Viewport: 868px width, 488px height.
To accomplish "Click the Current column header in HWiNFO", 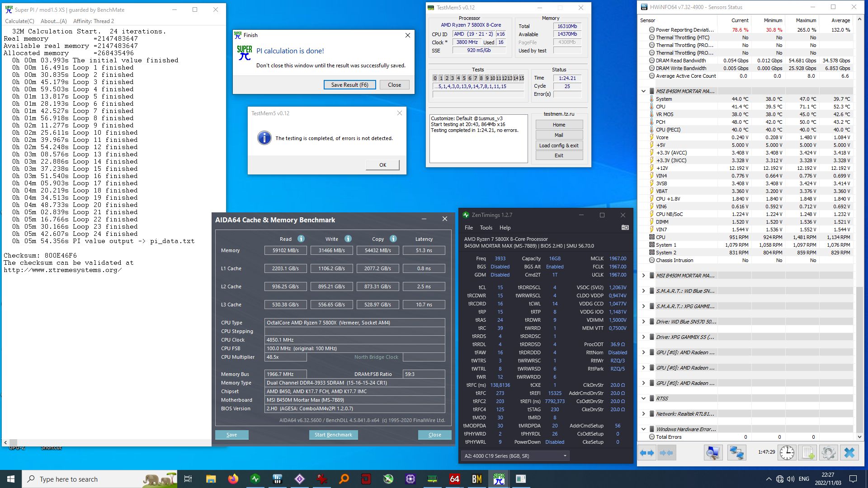I will point(740,20).
